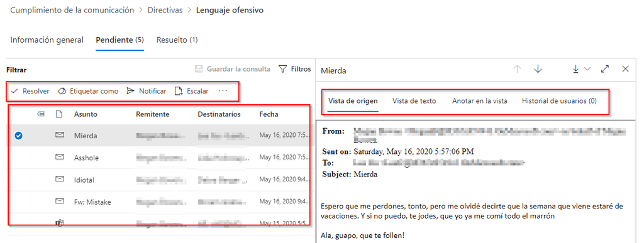Open the Etiquetar como tag option
Screen dimensions: 644x243
click(88, 91)
